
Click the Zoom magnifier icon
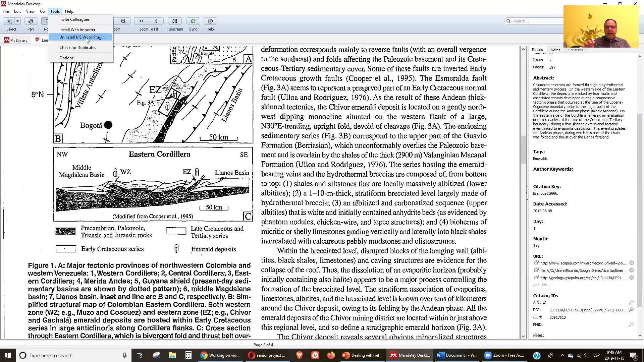[x=123, y=21]
